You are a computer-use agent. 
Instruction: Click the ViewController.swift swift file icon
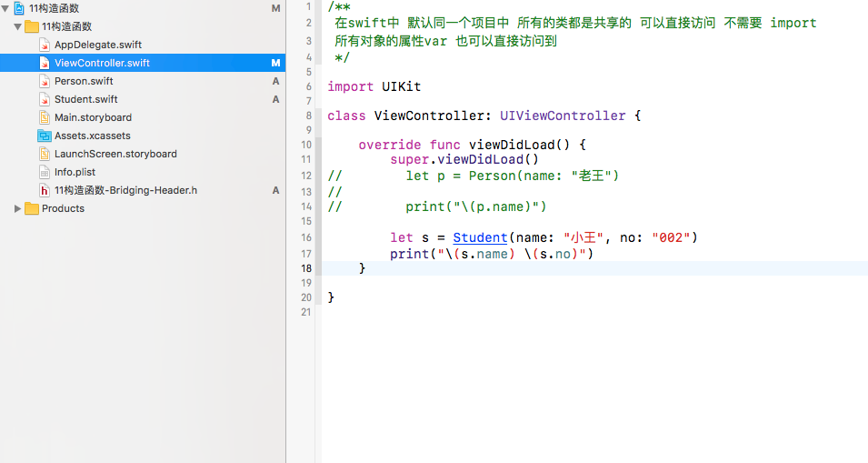[45, 63]
